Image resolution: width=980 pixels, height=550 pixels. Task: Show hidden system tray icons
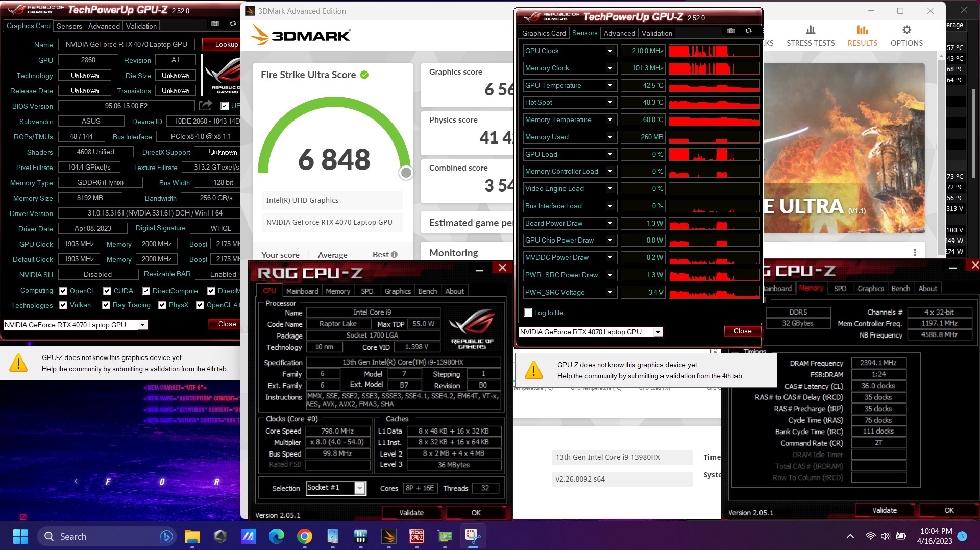click(x=850, y=536)
